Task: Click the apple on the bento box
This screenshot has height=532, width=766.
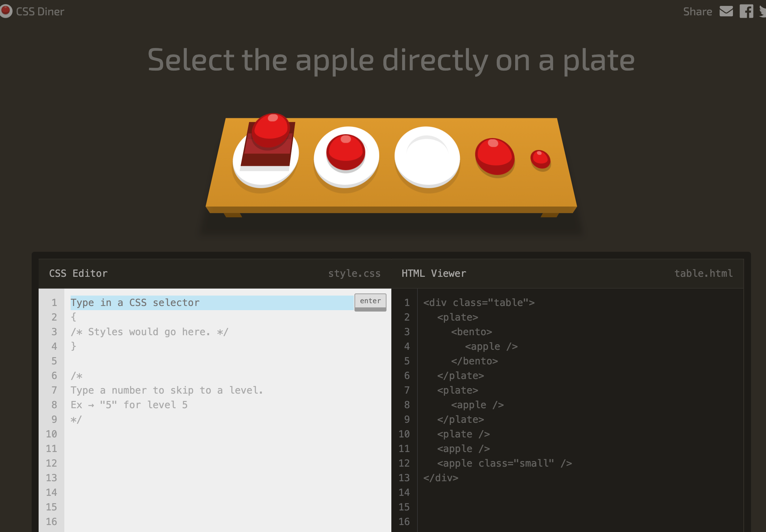Action: coord(271,130)
